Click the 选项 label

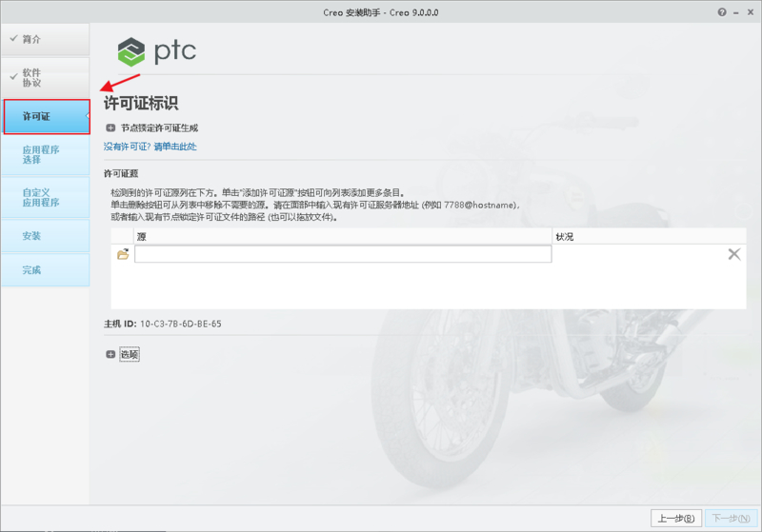(130, 354)
